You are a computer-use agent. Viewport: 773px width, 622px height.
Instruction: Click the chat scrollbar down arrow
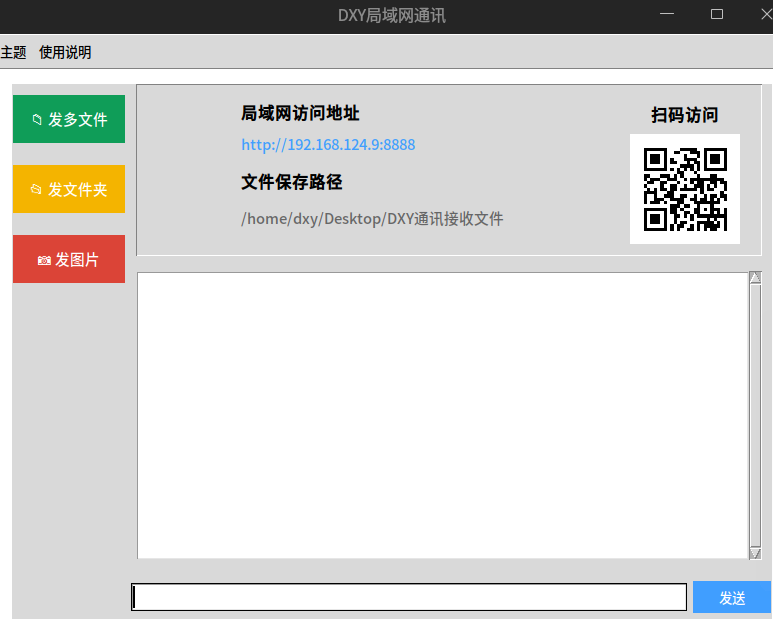[x=755, y=553]
